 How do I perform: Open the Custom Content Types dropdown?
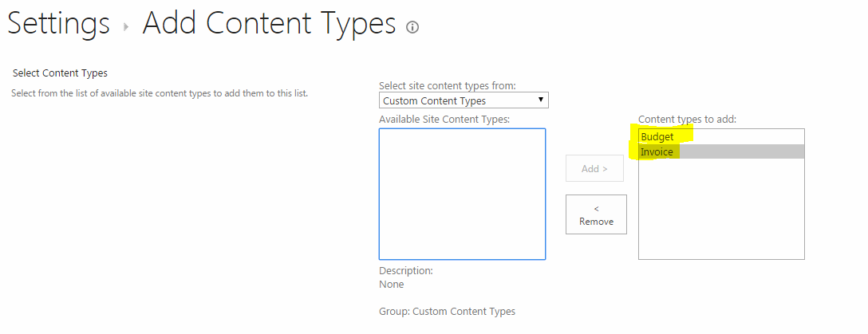(463, 100)
